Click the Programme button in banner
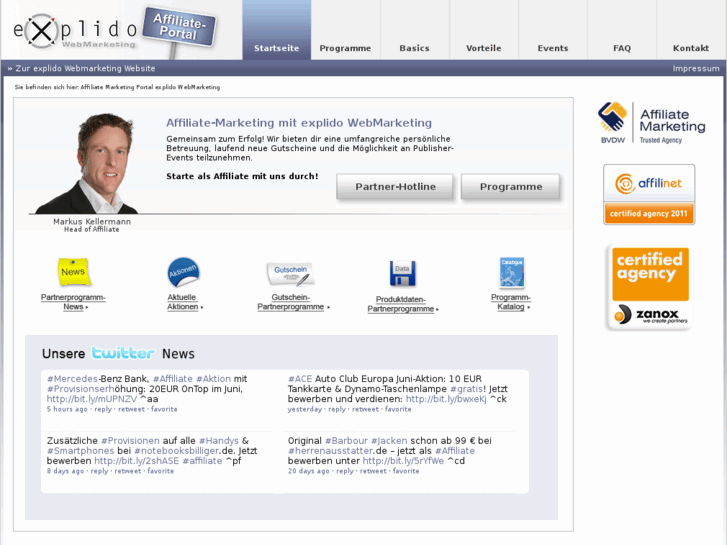 point(510,186)
